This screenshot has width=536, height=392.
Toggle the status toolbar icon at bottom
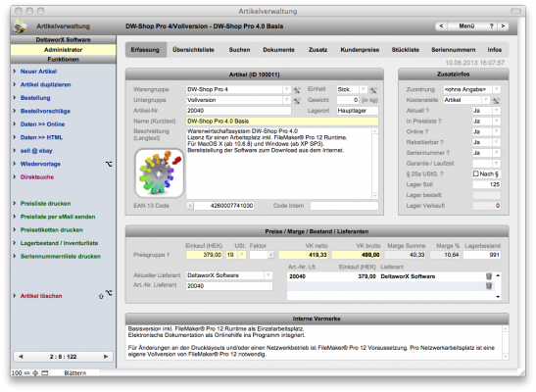(45, 373)
